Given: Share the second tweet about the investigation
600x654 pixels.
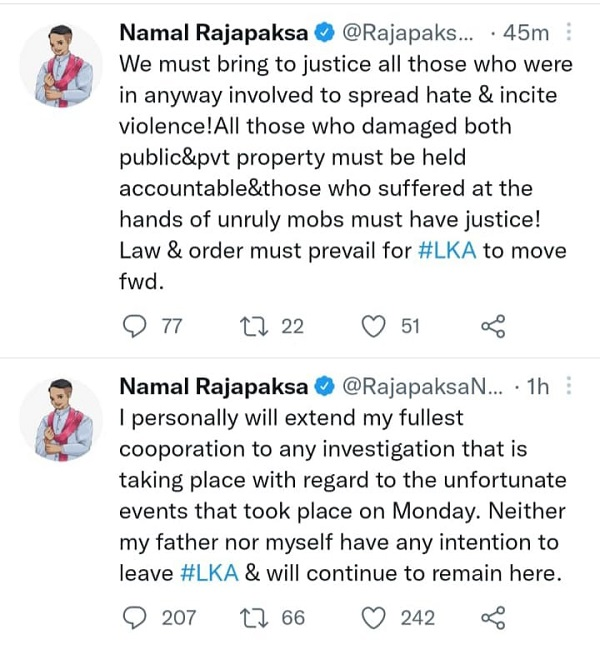Looking at the screenshot, I should 493,618.
